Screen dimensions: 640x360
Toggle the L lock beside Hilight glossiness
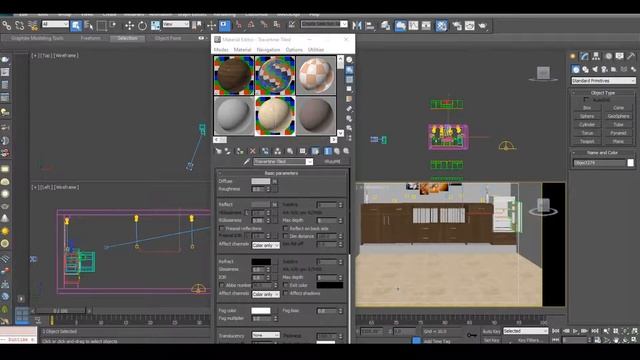pos(247,213)
